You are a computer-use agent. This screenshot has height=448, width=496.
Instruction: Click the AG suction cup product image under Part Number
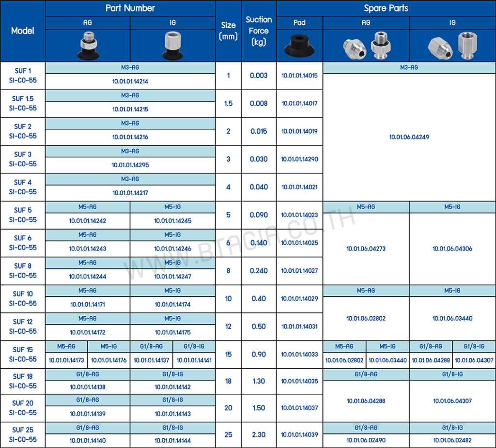(x=88, y=46)
